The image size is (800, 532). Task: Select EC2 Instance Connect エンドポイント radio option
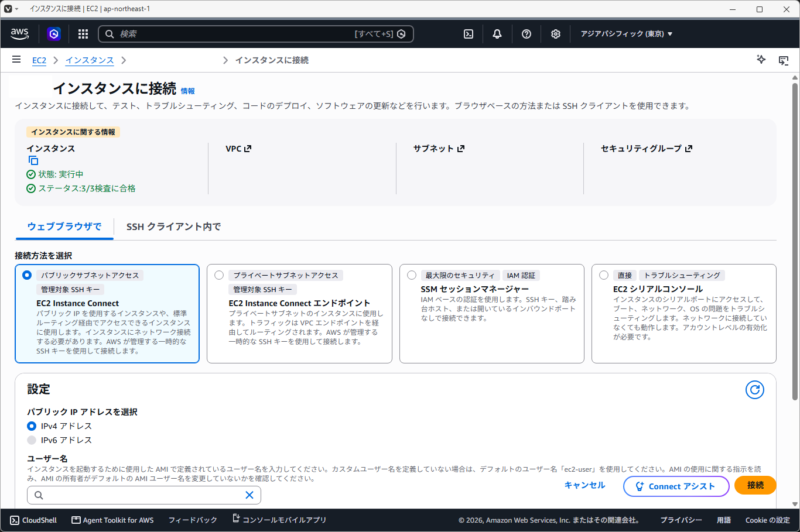point(219,275)
